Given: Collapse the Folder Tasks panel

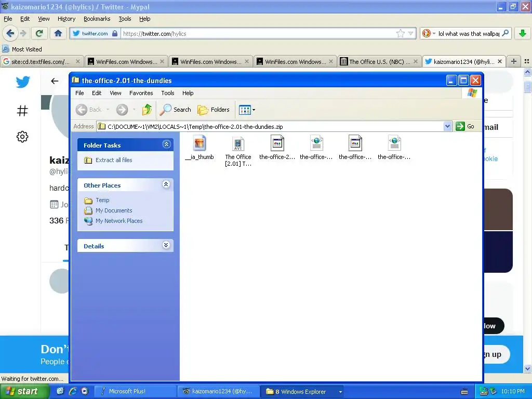Looking at the screenshot, I should click(166, 144).
